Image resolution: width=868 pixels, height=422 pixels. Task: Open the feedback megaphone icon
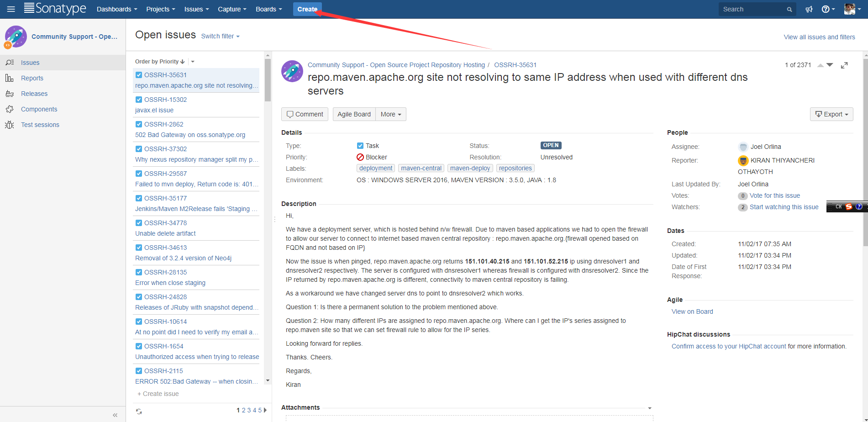pyautogui.click(x=809, y=9)
